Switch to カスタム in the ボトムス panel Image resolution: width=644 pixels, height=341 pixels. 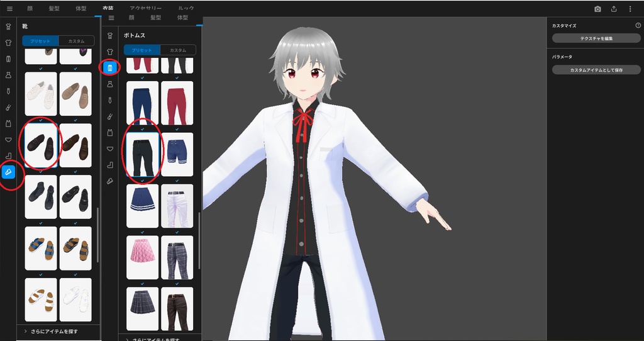click(178, 50)
